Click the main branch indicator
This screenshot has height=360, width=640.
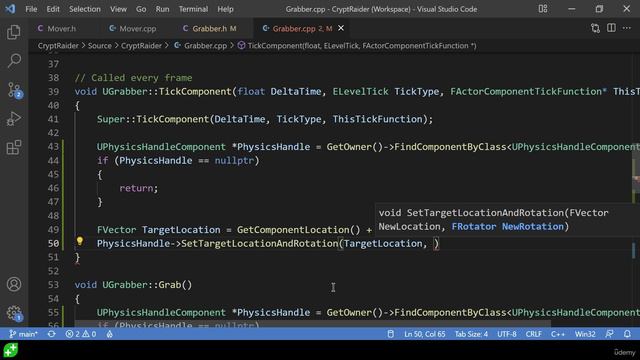tap(23, 334)
